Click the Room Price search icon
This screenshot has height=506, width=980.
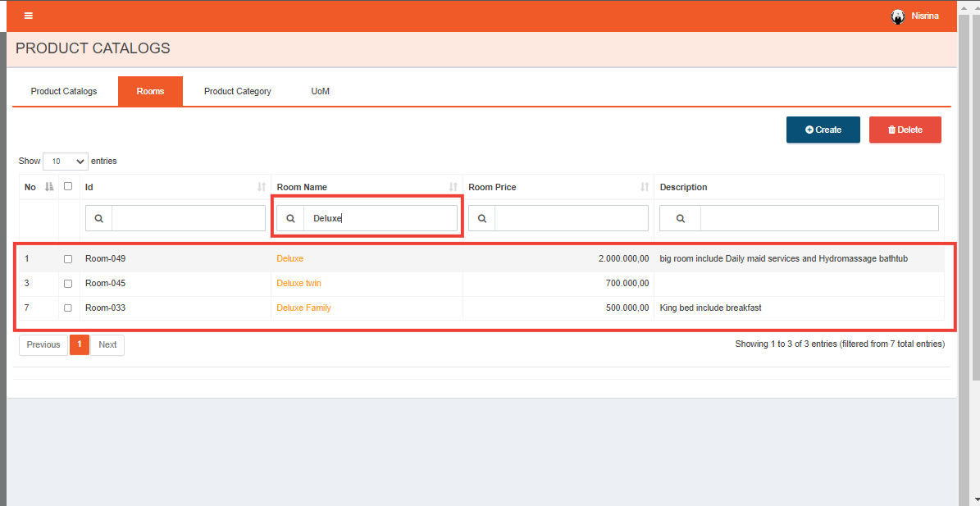coord(481,218)
